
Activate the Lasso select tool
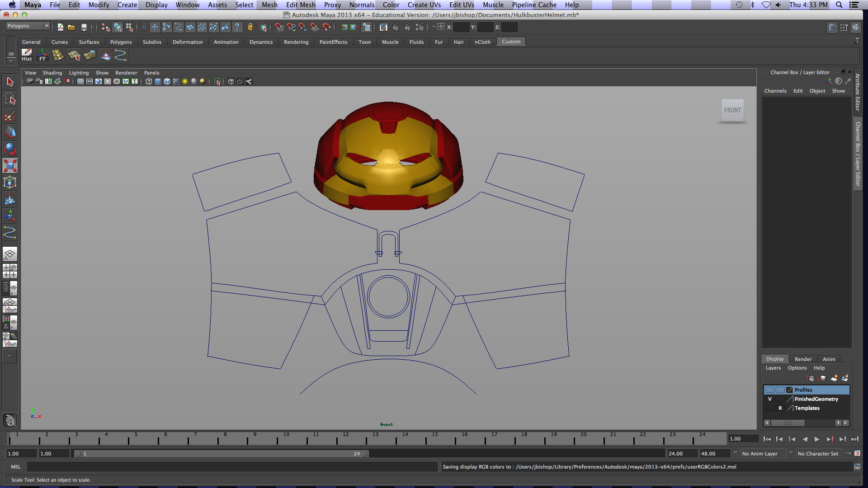coord(10,99)
